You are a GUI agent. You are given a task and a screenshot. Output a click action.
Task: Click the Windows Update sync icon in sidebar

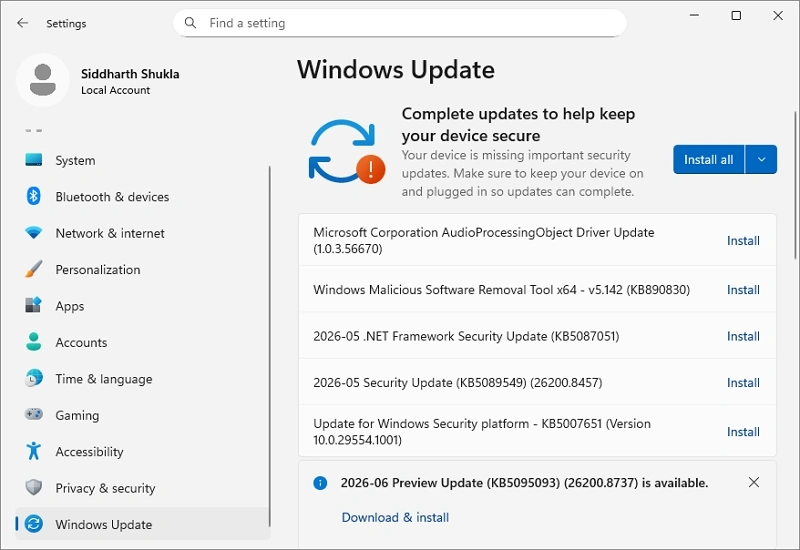tap(34, 523)
